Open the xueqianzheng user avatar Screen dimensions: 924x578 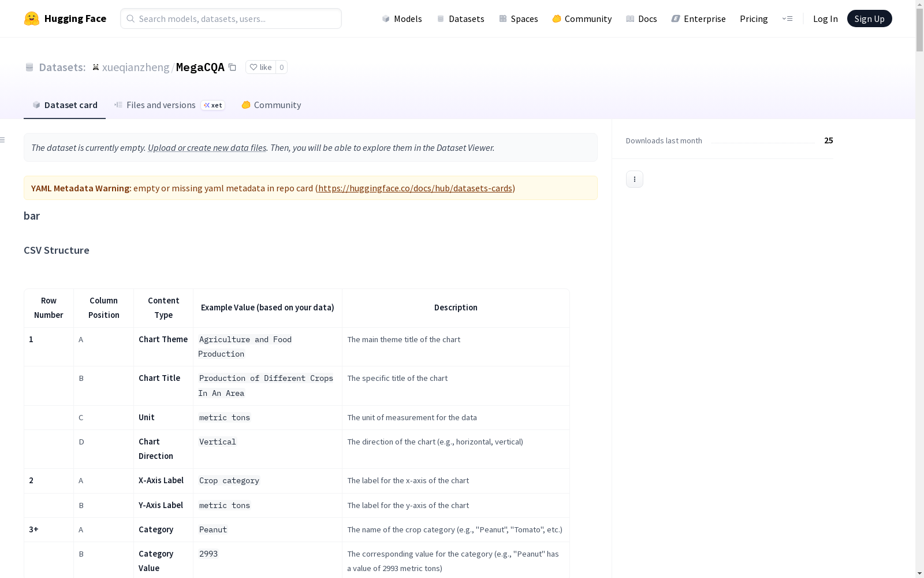[x=96, y=67]
